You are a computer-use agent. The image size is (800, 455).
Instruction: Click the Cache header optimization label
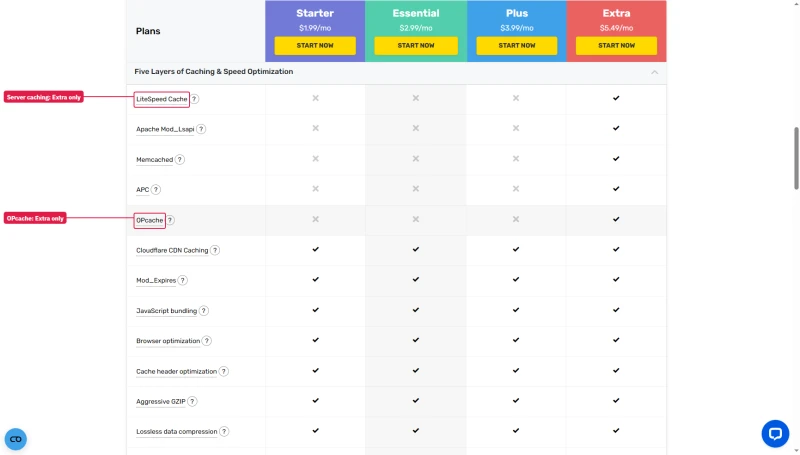tap(177, 371)
